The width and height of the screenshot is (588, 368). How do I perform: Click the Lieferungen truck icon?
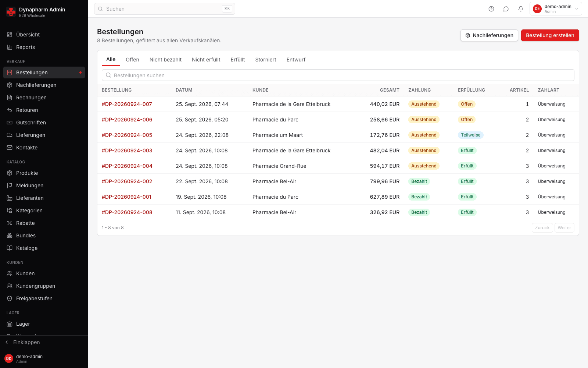(10, 135)
